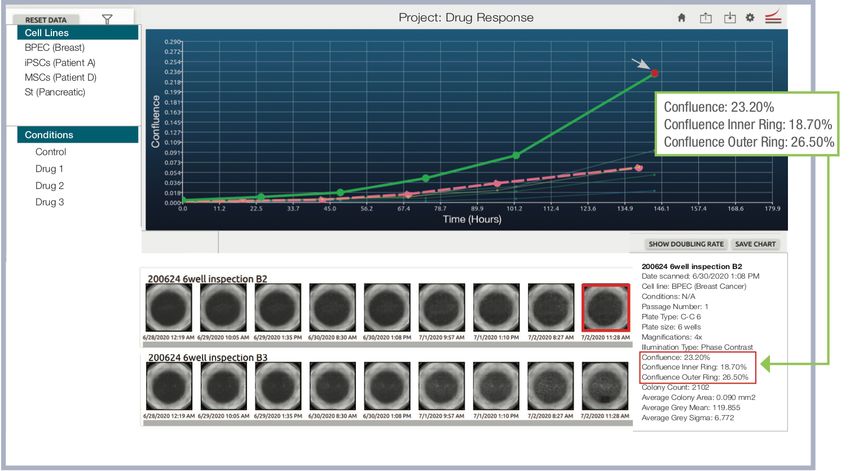Image resolution: width=850 pixels, height=471 pixels.
Task: Open B2 thumbnail dated 7/1/2020 9:57 AM
Action: pos(442,307)
